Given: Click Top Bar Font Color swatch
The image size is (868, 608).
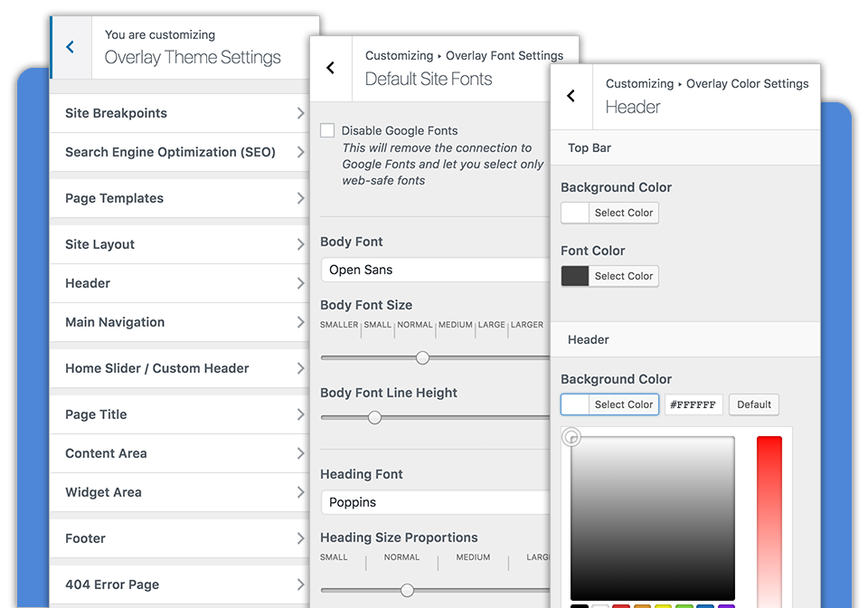Looking at the screenshot, I should point(575,276).
